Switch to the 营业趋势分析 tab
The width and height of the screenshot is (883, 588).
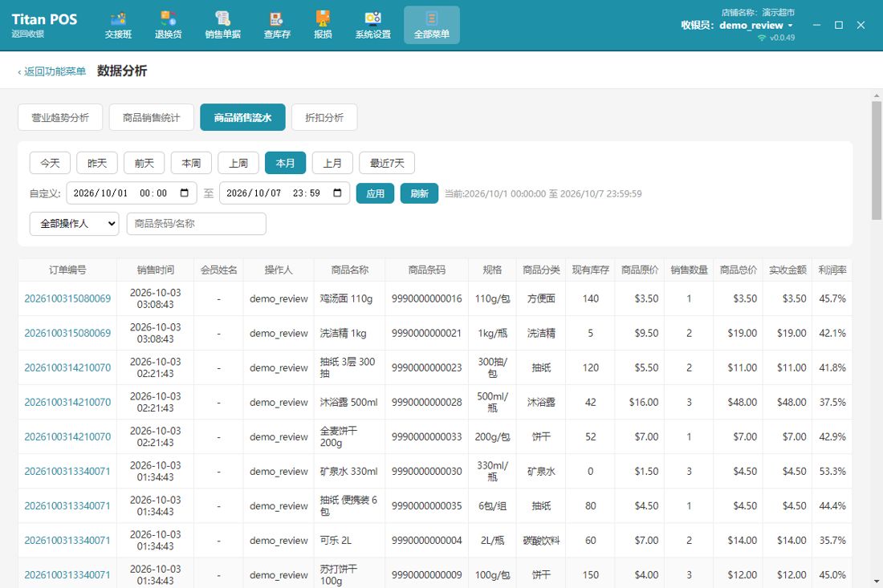coord(60,118)
